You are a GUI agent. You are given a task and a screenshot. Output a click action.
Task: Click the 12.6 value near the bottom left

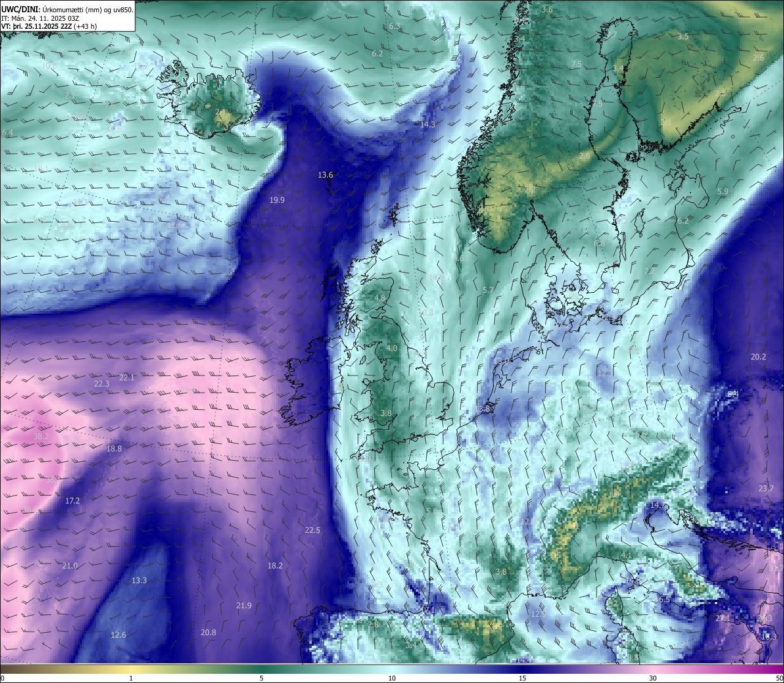point(118,635)
